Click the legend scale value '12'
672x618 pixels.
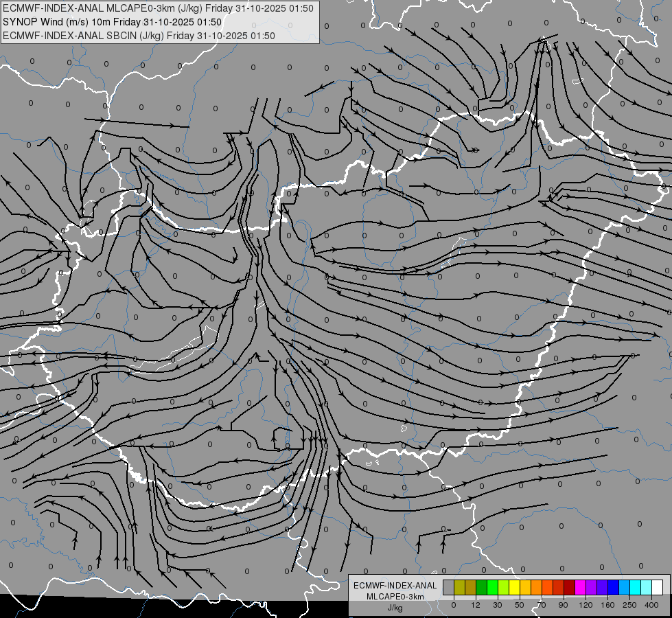(x=476, y=605)
